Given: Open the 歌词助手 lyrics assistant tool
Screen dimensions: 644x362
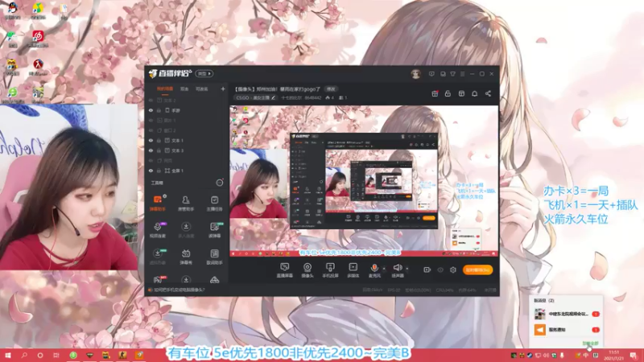Looking at the screenshot, I should coord(214,256).
